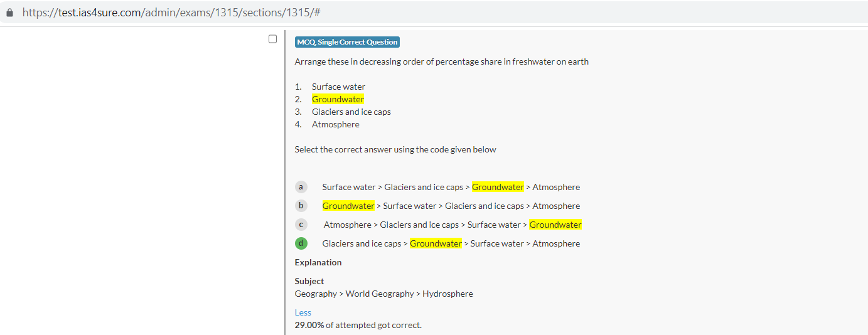Viewport: 868px width, 335px height.
Task: Click highlighted Groundwater in numbered list
Action: click(338, 99)
